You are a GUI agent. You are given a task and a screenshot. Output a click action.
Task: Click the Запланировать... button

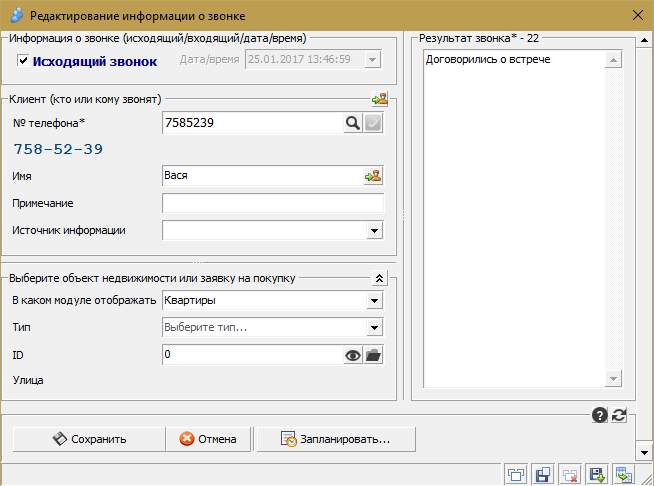pyautogui.click(x=336, y=438)
